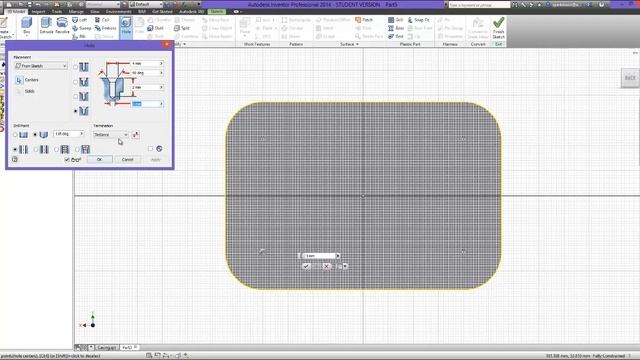The image size is (640, 360).
Task: Select the Coil tool
Action: [102, 20]
